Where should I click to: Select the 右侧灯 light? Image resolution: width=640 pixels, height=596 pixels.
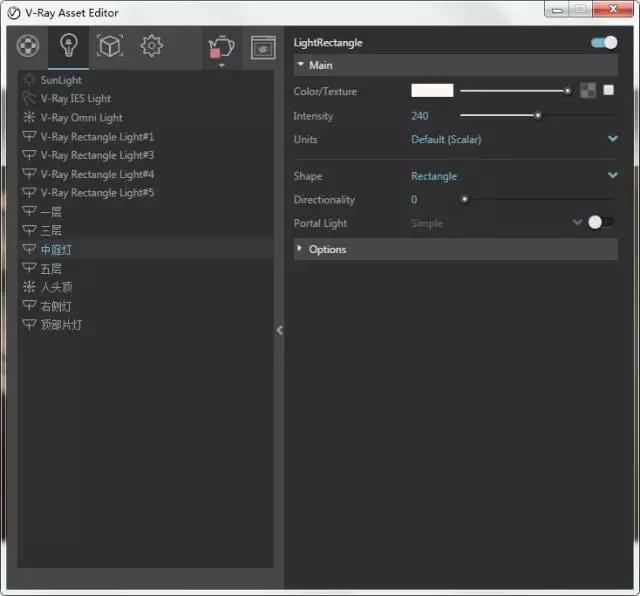(56, 306)
